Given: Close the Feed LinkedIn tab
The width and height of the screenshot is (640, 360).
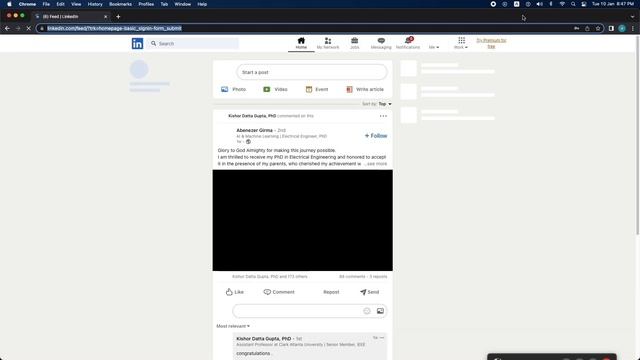Looking at the screenshot, I should (106, 17).
